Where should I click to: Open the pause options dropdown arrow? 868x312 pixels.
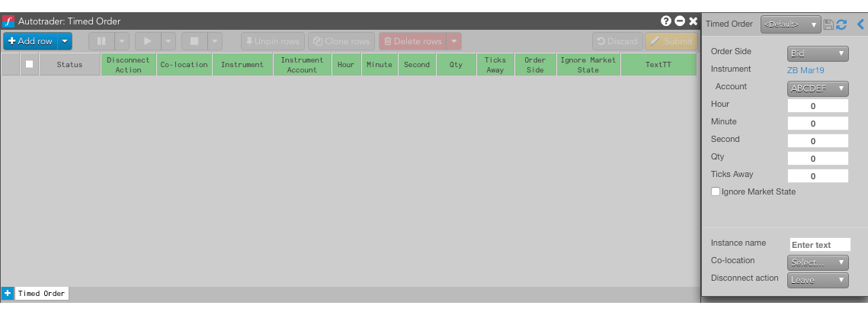[x=122, y=41]
